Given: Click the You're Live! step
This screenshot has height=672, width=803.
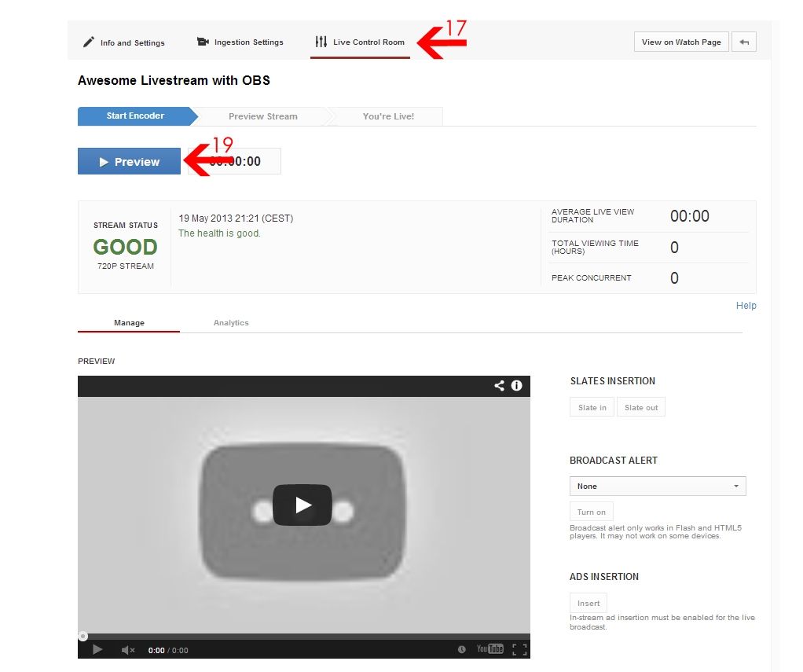Looking at the screenshot, I should [x=388, y=116].
